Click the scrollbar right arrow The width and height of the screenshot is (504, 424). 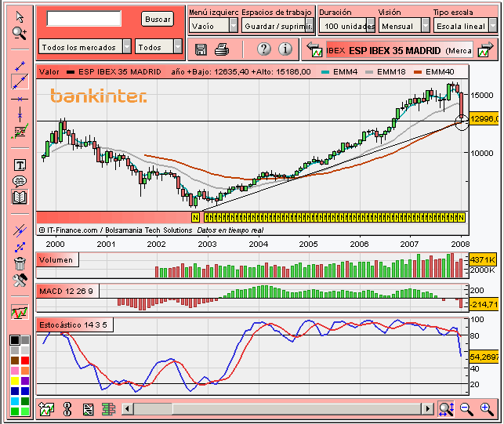(x=427, y=409)
